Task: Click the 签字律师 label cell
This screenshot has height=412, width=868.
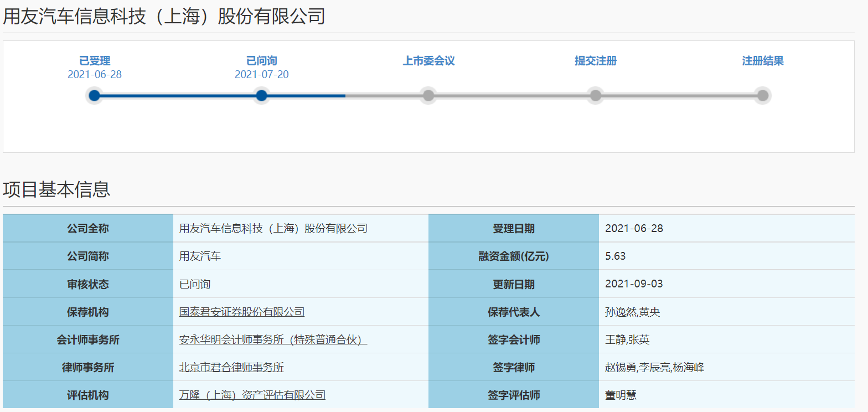Action: coord(514,367)
